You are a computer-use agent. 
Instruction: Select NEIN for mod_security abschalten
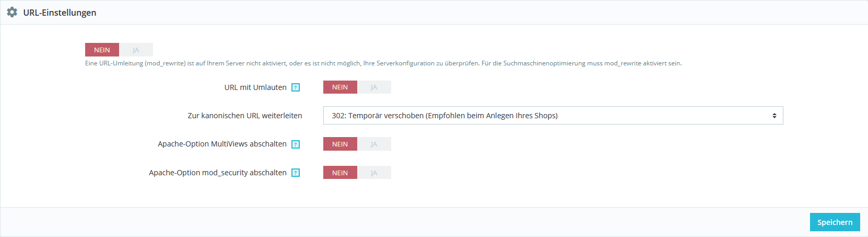[340, 173]
